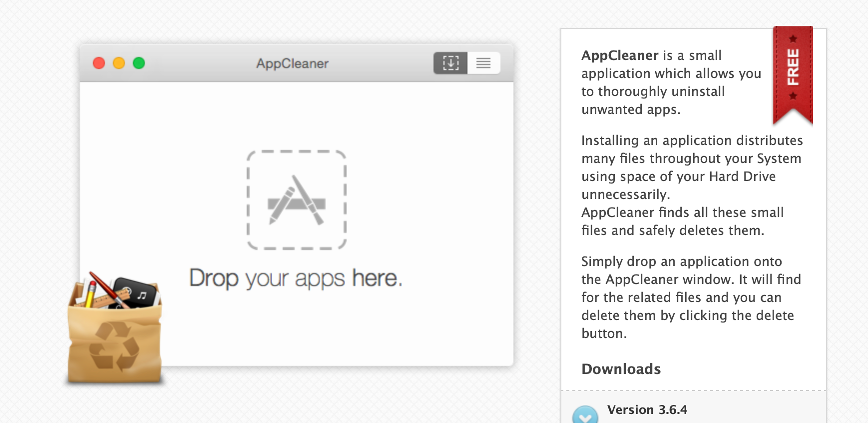The height and width of the screenshot is (423, 868).
Task: Close the AppCleaner window with red button
Action: pos(99,63)
